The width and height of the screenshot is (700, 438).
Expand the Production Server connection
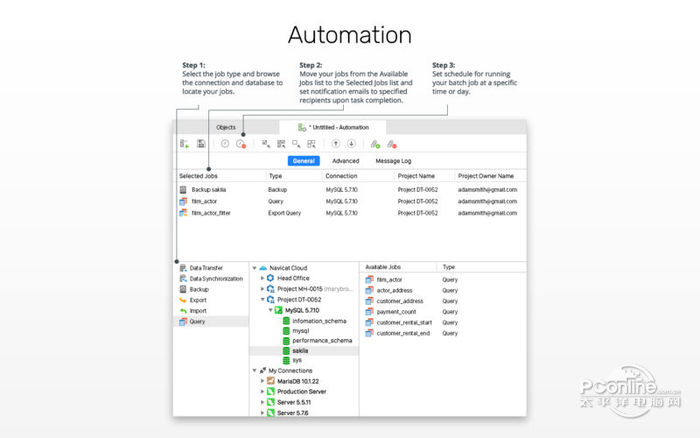pyautogui.click(x=262, y=392)
